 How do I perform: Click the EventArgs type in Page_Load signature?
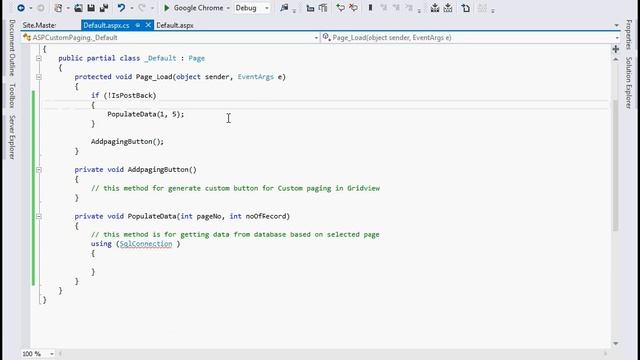[256, 77]
